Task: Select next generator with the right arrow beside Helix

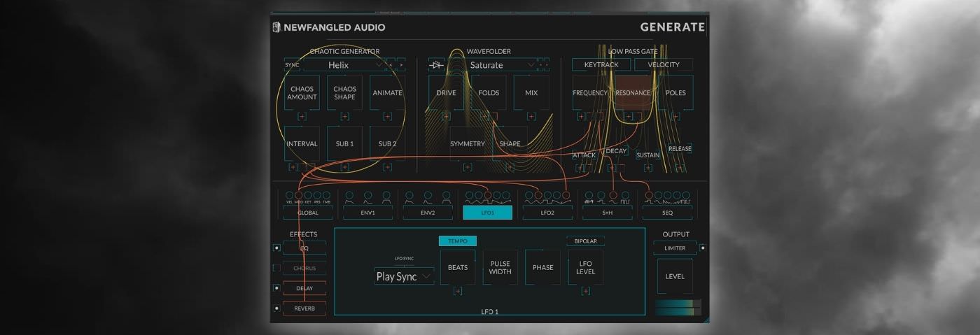Action: (401, 65)
